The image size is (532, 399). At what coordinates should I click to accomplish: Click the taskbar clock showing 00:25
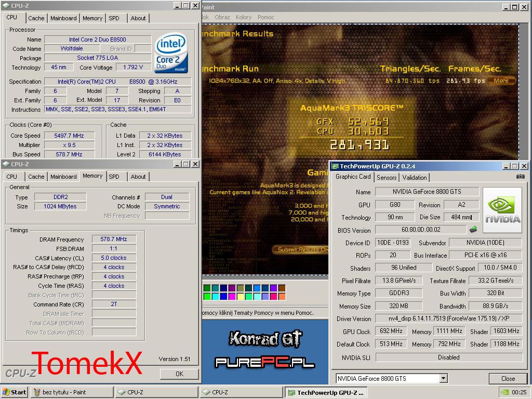(519, 392)
